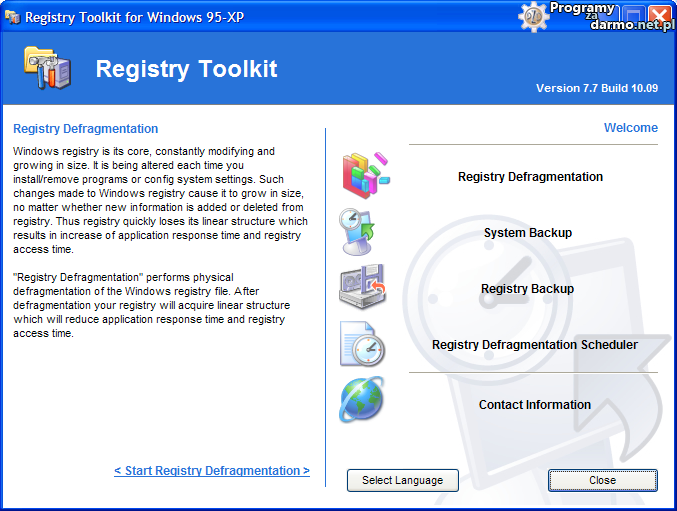Click the Defragmentation Scheduler clock icon
Viewport: 677px width, 511px height.
click(361, 344)
